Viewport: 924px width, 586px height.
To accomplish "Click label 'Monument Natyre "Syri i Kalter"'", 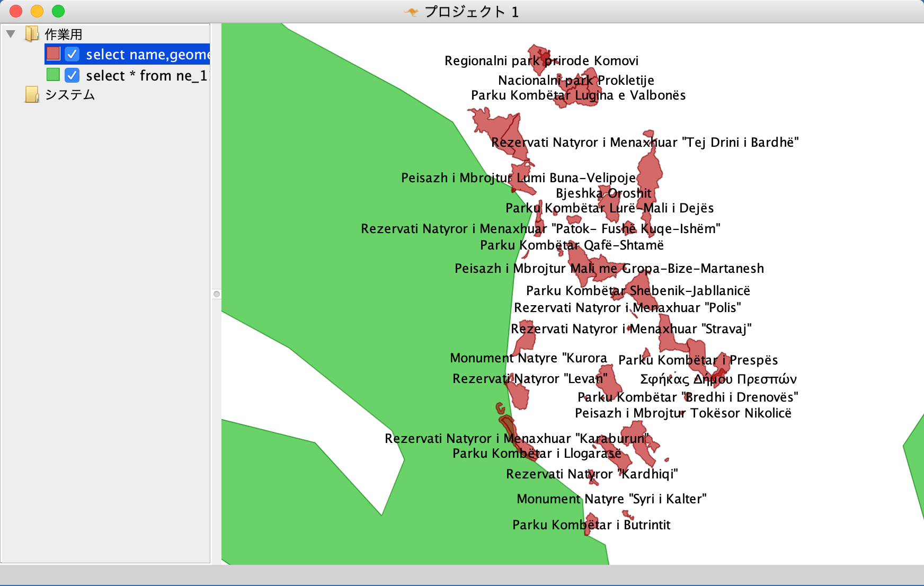I will pyautogui.click(x=611, y=499).
